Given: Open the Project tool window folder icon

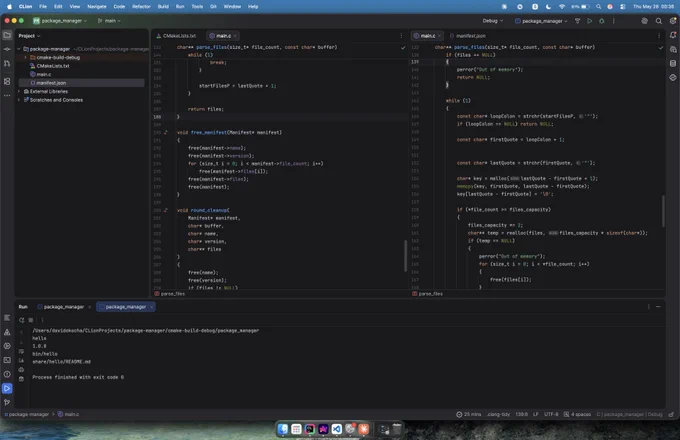Looking at the screenshot, I should (x=7, y=35).
